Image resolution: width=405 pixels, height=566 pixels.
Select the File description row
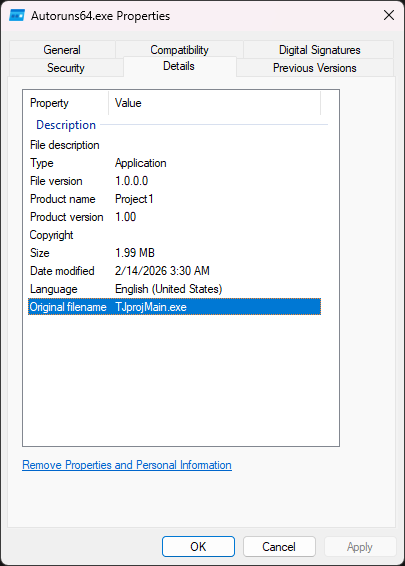[174, 145]
